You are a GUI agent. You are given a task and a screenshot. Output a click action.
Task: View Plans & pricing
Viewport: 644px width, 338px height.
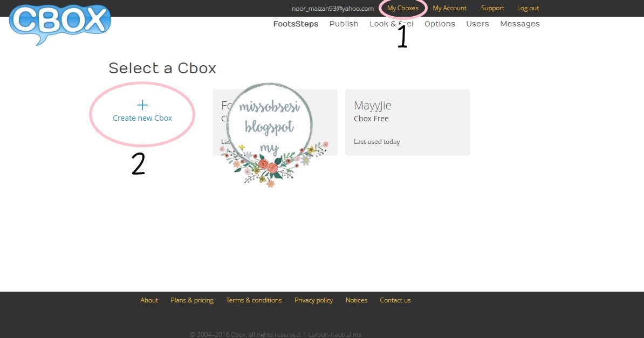192,300
